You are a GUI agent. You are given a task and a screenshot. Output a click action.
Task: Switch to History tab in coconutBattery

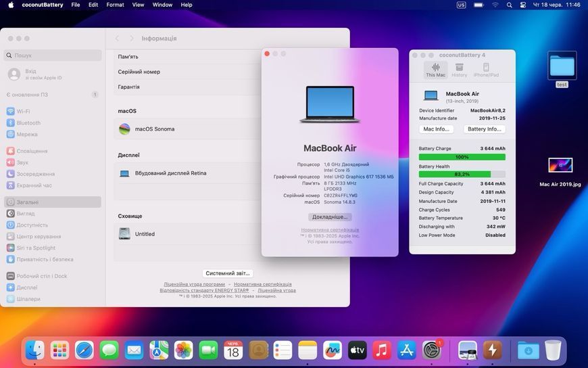click(x=460, y=70)
